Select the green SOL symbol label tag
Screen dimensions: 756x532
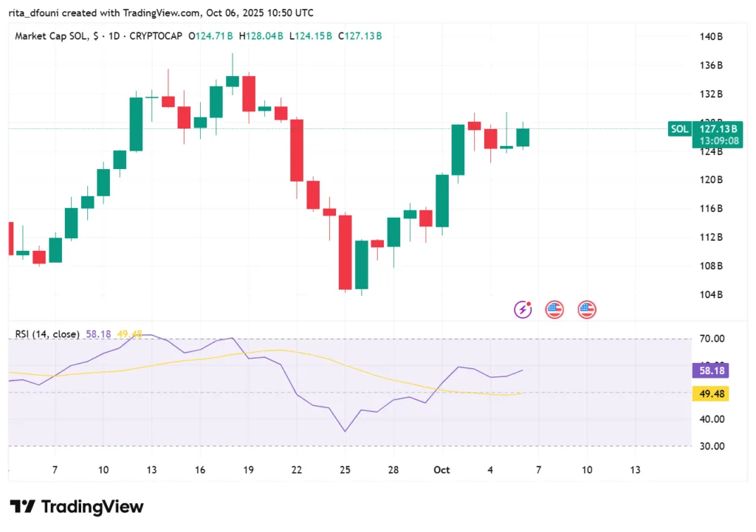tap(679, 129)
